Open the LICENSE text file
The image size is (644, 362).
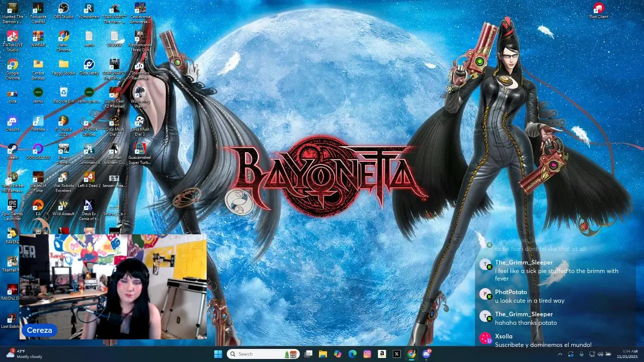[114, 40]
